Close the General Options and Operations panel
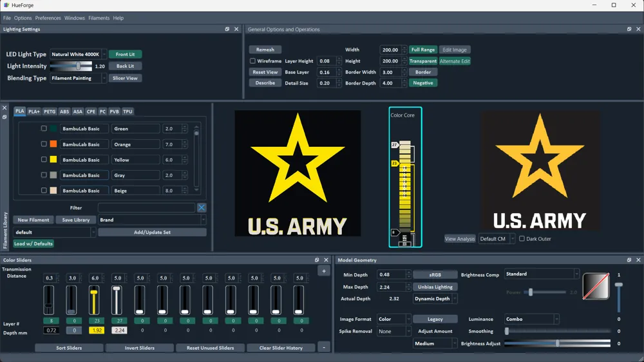The height and width of the screenshot is (362, 644). [x=638, y=29]
